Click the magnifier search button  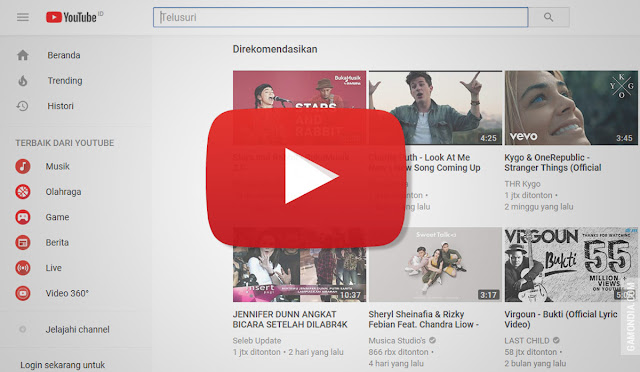point(549,17)
